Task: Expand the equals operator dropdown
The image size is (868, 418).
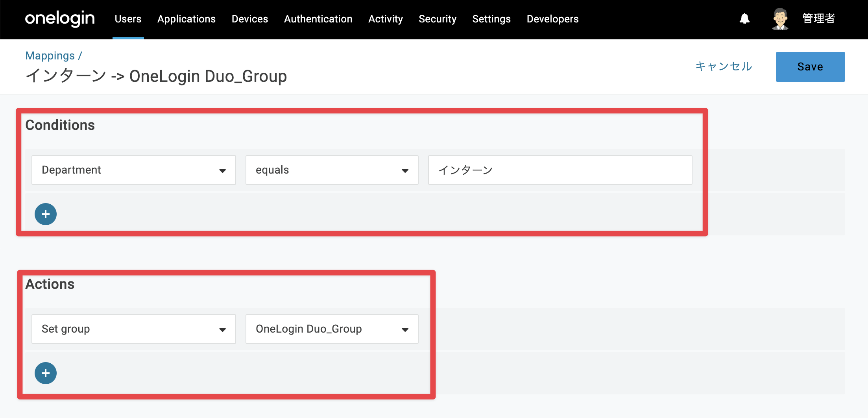Action: [x=332, y=170]
